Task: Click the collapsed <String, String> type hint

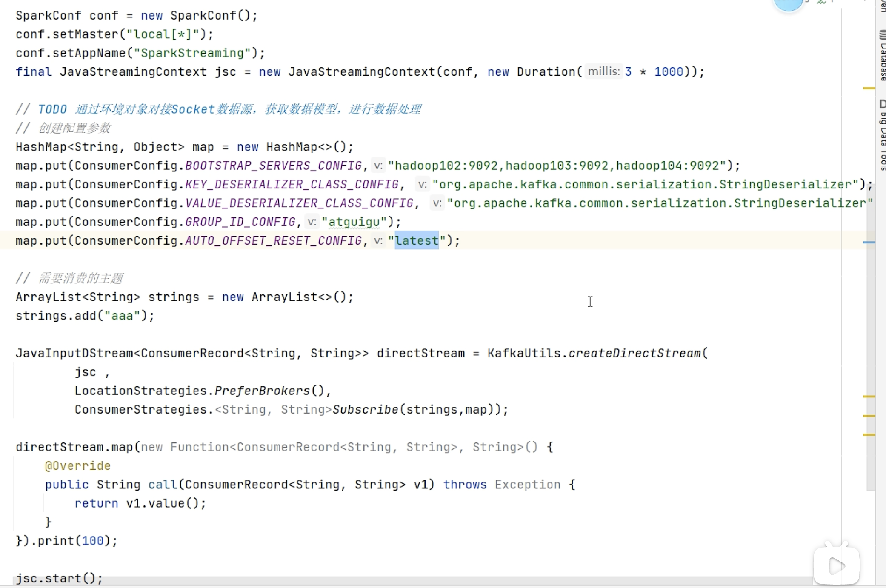Action: click(x=273, y=410)
